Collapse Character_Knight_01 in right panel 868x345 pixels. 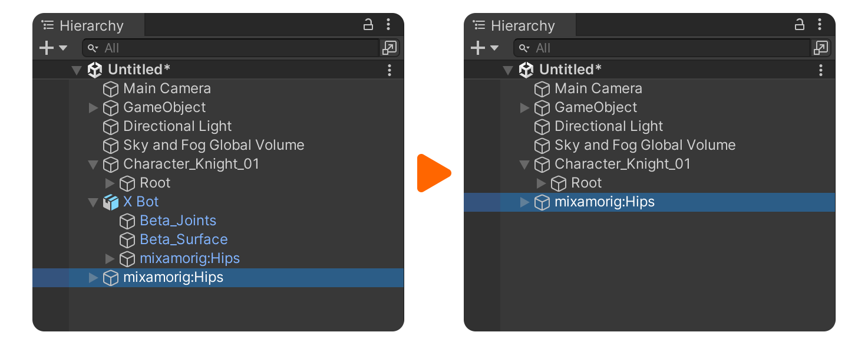(524, 165)
